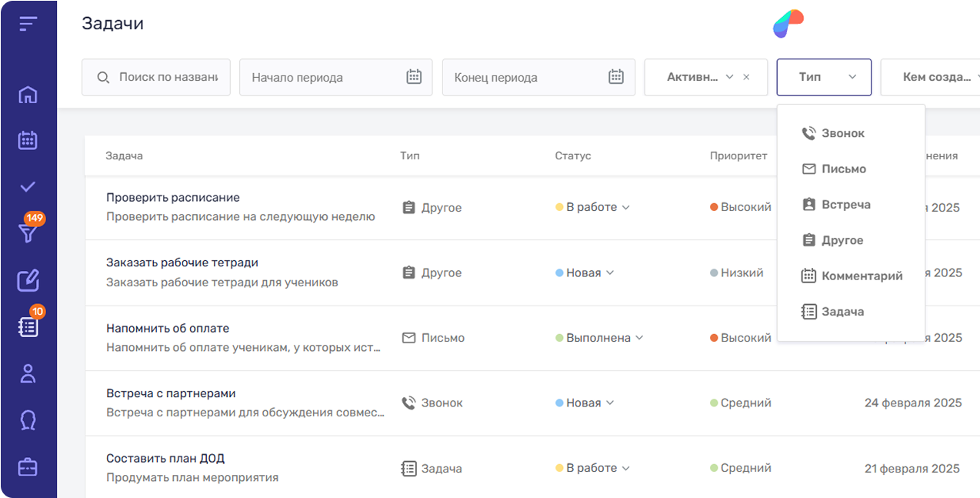Image resolution: width=980 pixels, height=498 pixels.
Task: Open the person icon in sidebar
Action: tap(28, 374)
